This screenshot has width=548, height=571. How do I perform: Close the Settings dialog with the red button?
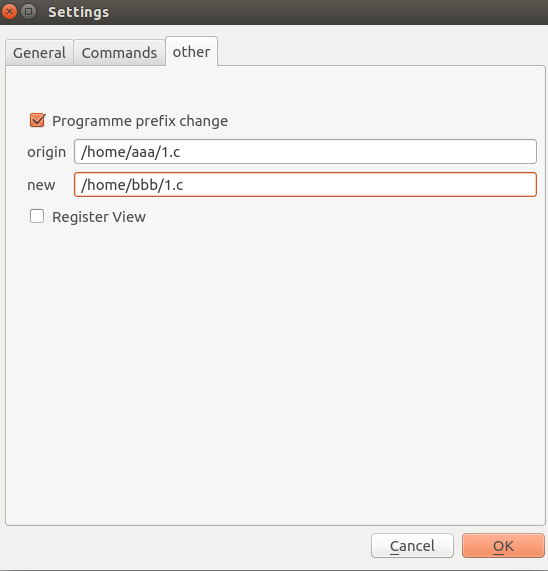[x=9, y=12]
